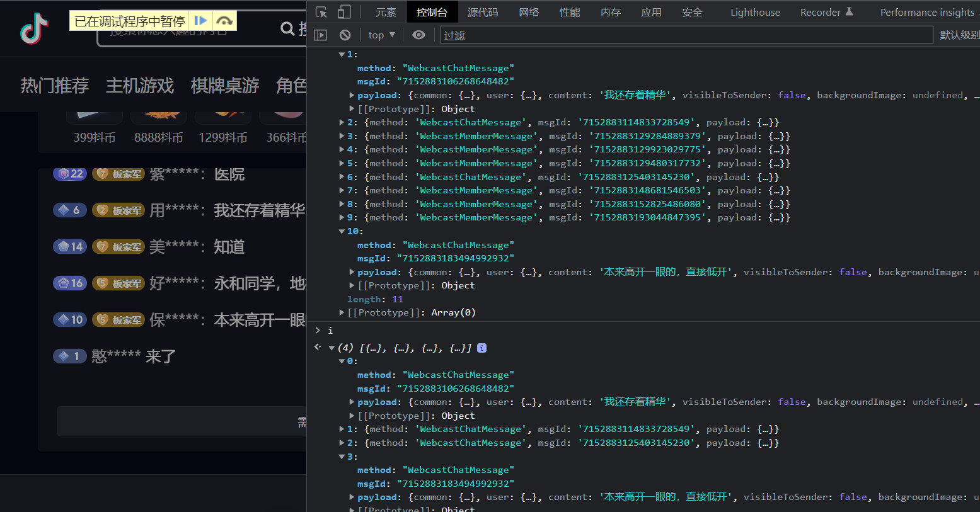This screenshot has height=512, width=980.
Task: Expand array item 3 WebcastMemberMessage
Action: coord(342,136)
